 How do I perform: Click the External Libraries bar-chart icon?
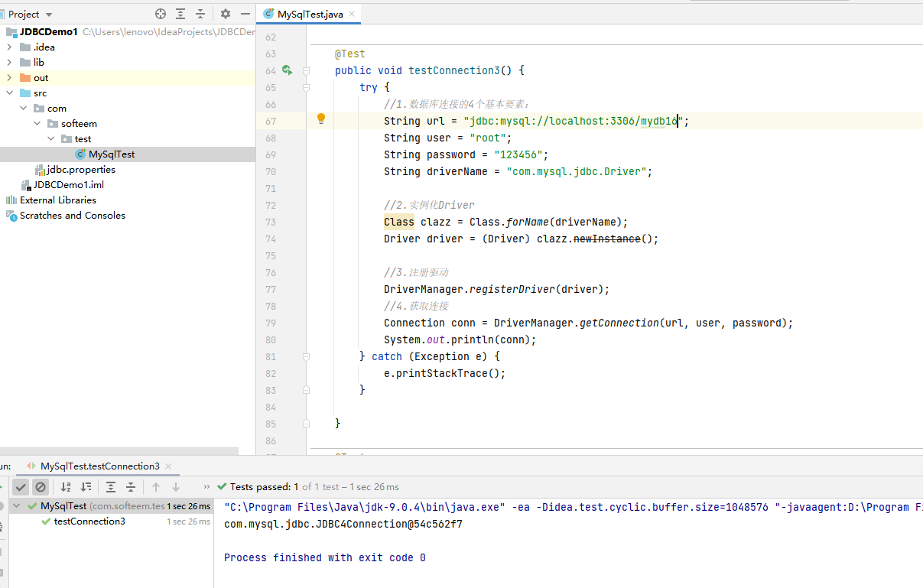tap(11, 200)
